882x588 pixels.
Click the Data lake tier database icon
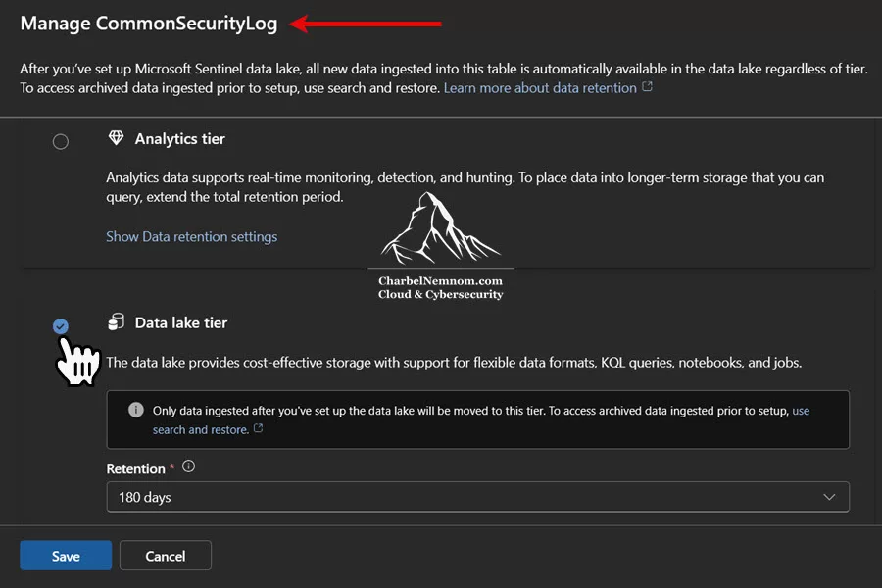pos(116,321)
